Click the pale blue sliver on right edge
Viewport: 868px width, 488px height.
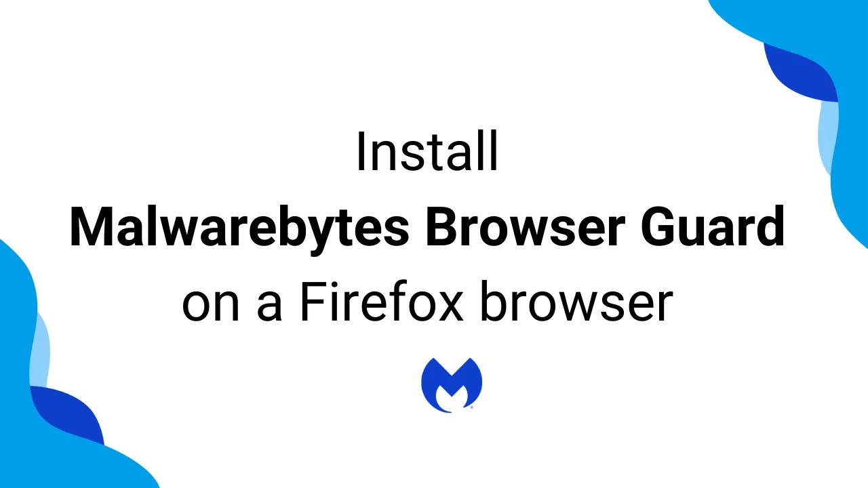coord(829,139)
